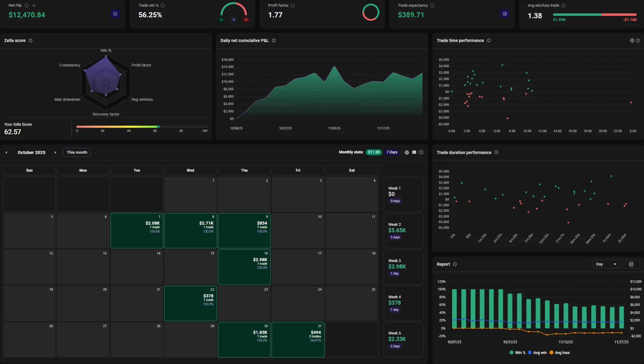644x364 pixels.
Task: Select the 7 days pill in monthly stats
Action: [392, 152]
